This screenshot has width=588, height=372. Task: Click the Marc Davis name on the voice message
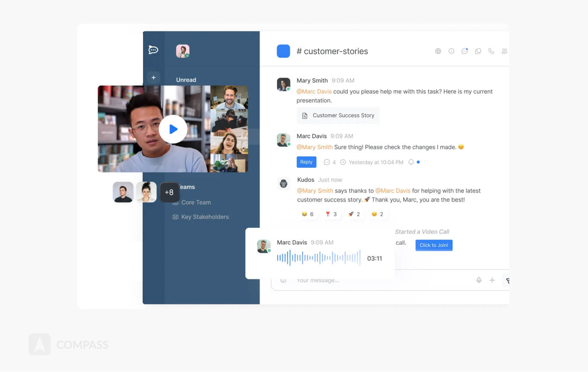(x=292, y=242)
